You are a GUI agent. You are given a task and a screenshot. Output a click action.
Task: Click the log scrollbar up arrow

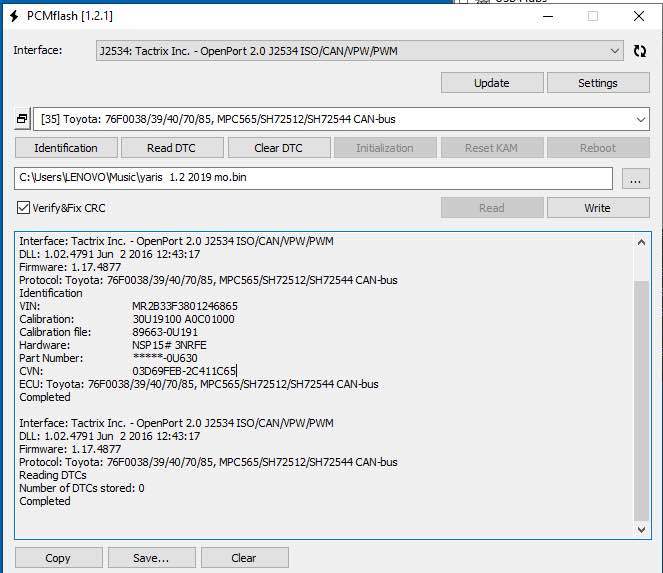pyautogui.click(x=641, y=242)
